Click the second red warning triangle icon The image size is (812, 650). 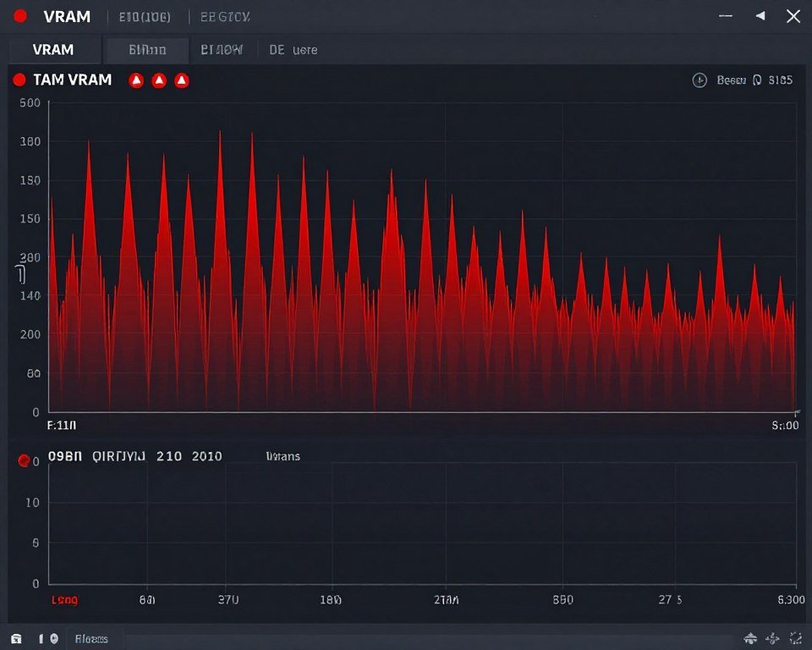click(159, 80)
